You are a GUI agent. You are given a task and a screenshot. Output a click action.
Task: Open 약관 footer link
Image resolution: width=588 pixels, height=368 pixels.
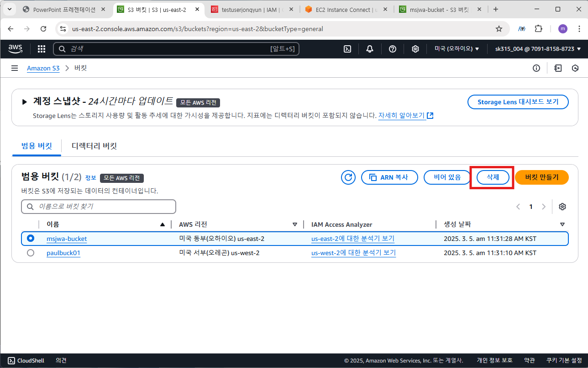point(530,361)
